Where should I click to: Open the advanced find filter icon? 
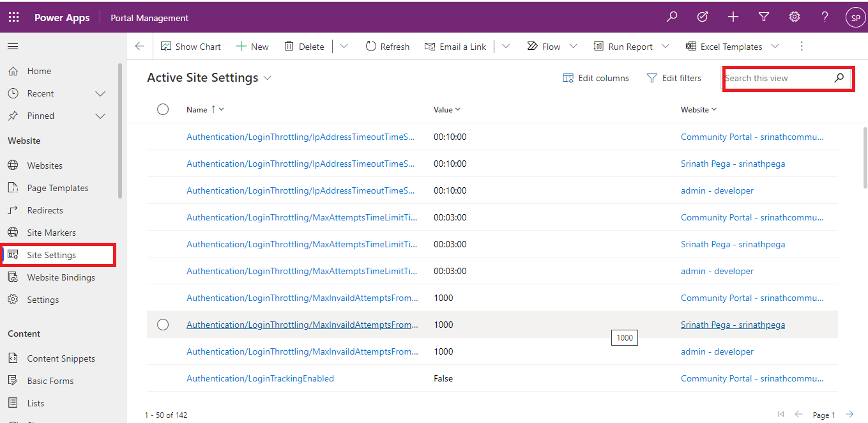click(763, 17)
